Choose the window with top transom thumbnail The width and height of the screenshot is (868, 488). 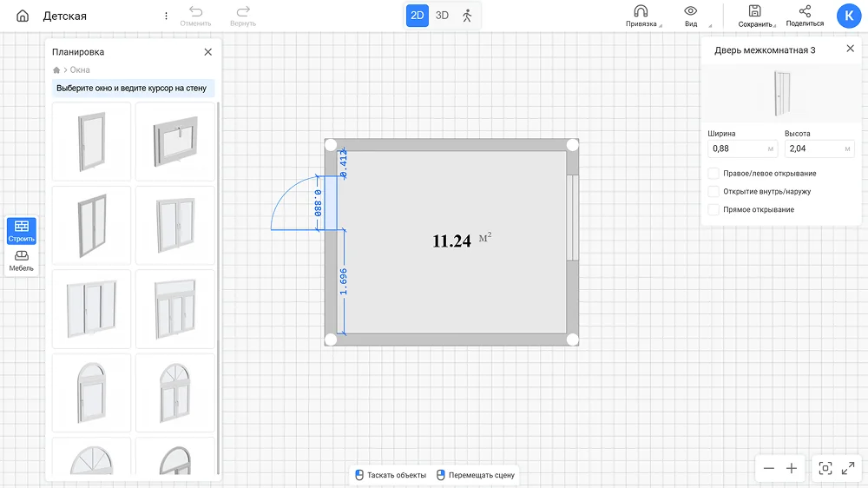pyautogui.click(x=175, y=309)
